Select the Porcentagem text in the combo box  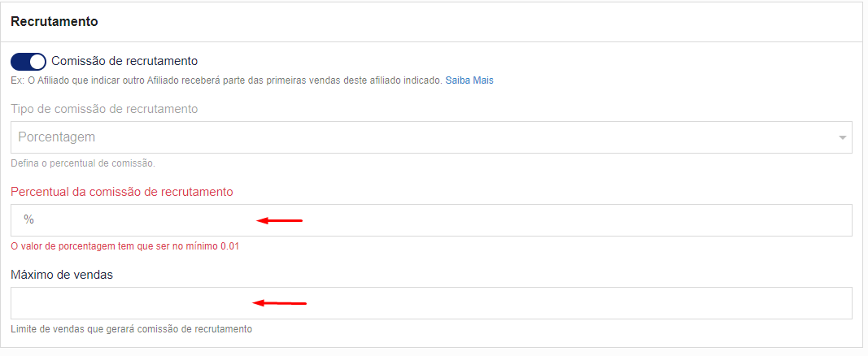(x=56, y=137)
